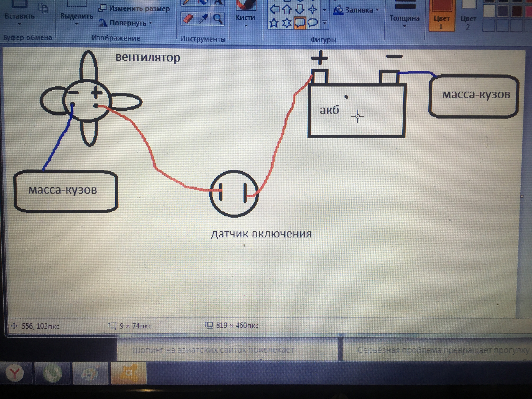Choose the up arrow shape
Image resolution: width=532 pixels, height=399 pixels.
(x=287, y=9)
